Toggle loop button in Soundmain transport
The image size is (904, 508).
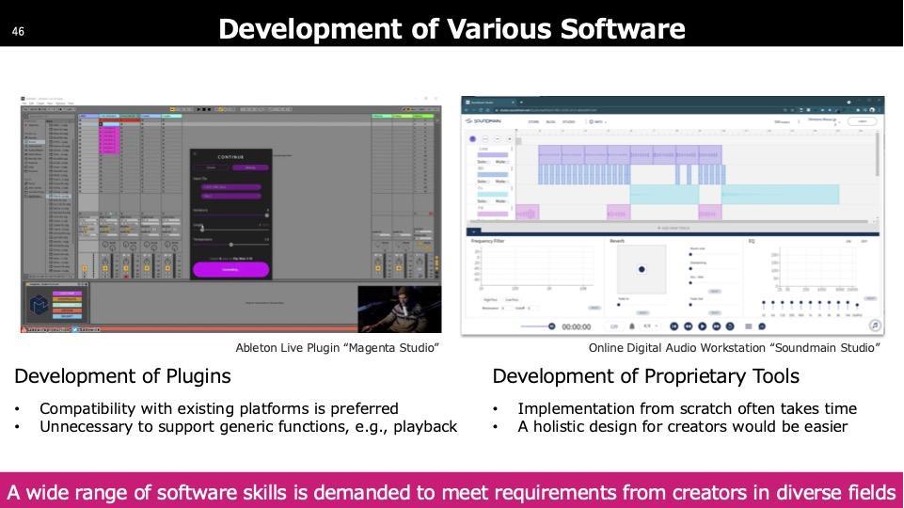[x=730, y=326]
